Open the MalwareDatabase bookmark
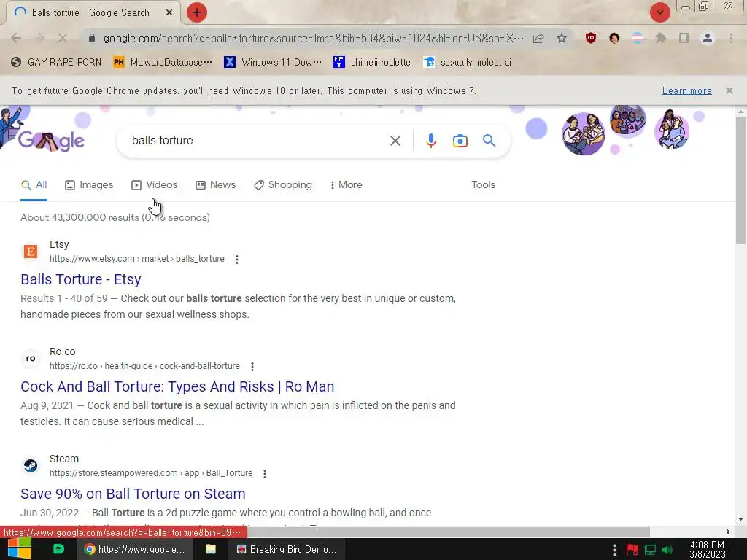The image size is (747, 560). [x=163, y=63]
